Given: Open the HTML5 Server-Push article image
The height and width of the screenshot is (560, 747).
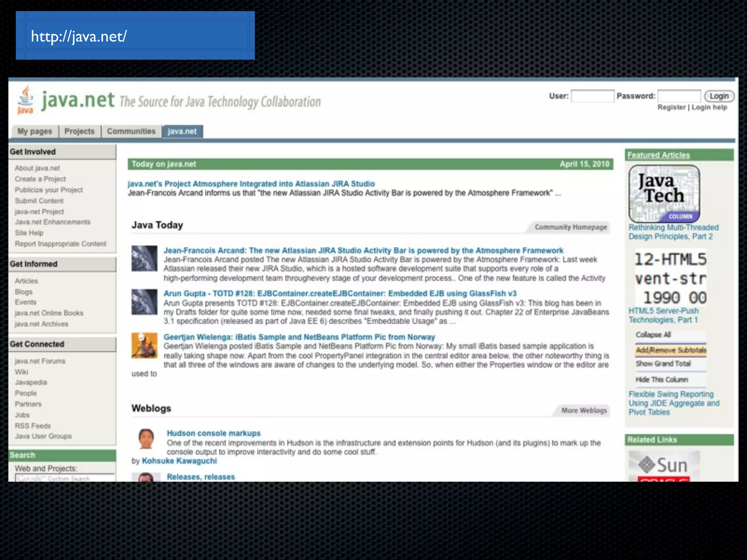Looking at the screenshot, I should click(670, 278).
